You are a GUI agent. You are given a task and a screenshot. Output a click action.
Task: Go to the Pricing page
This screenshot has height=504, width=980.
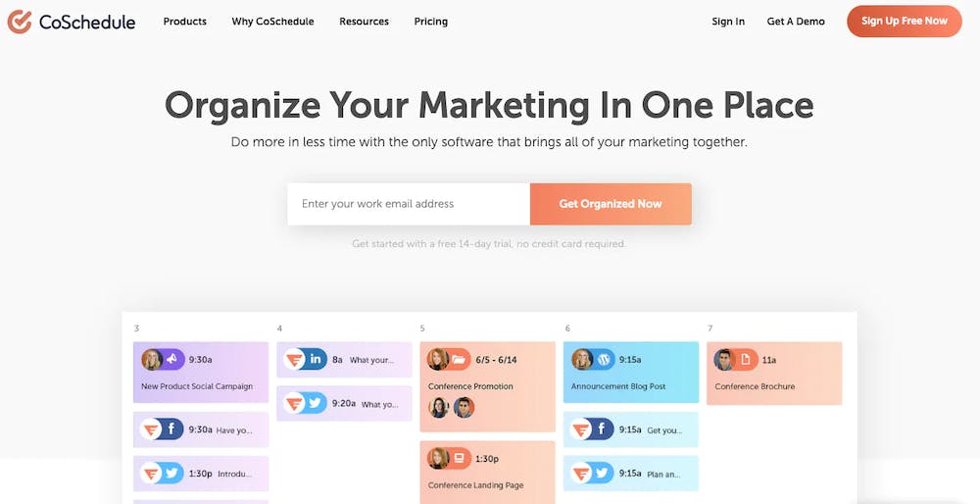(x=430, y=22)
